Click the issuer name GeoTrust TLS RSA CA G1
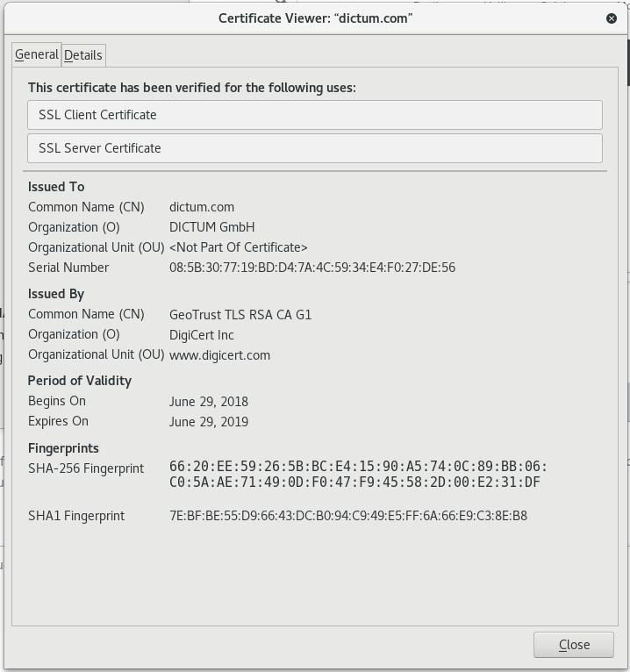 click(240, 315)
